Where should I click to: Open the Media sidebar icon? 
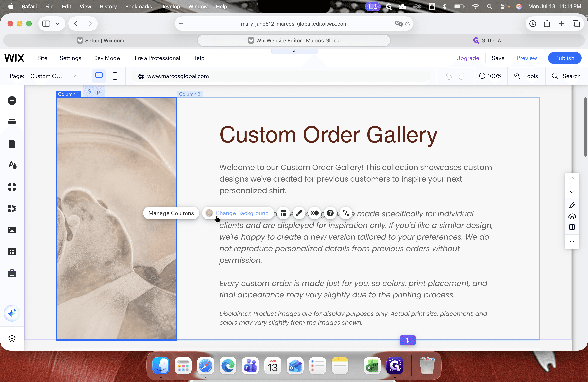coord(12,230)
